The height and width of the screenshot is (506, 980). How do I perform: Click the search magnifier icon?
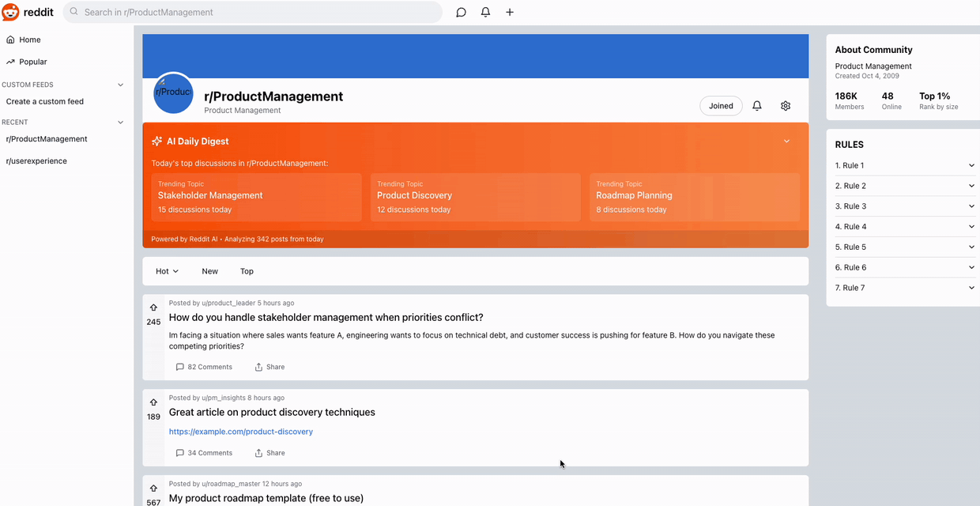click(x=74, y=12)
